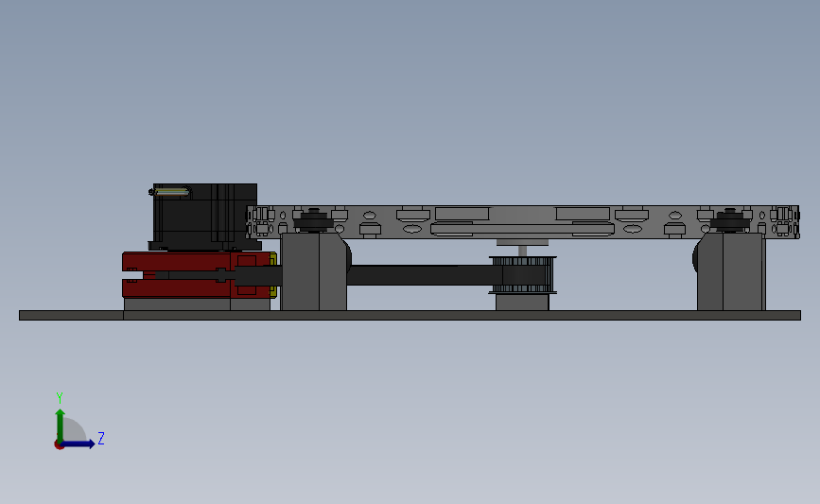Select the left black roller wheel on plate

pyautogui.click(x=314, y=220)
